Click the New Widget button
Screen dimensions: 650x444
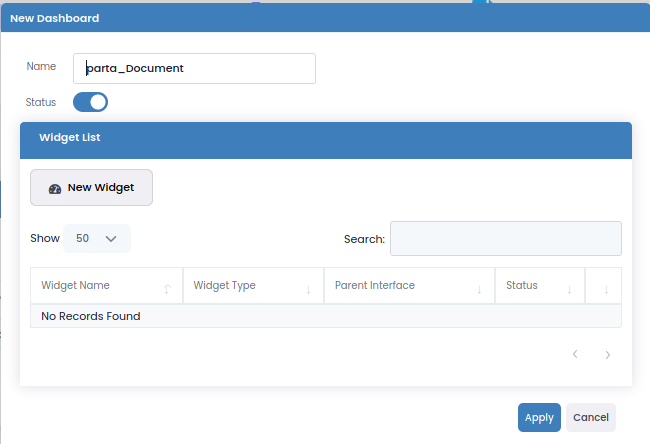tap(91, 187)
